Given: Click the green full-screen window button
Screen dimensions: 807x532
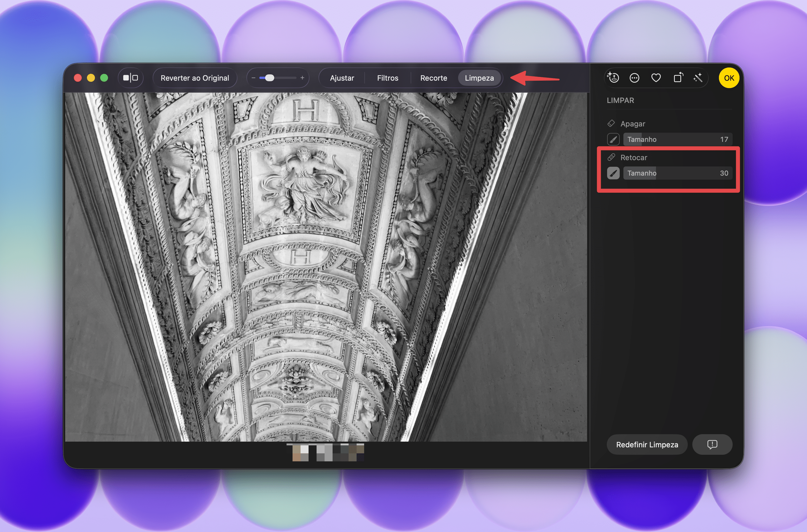Looking at the screenshot, I should pos(104,78).
